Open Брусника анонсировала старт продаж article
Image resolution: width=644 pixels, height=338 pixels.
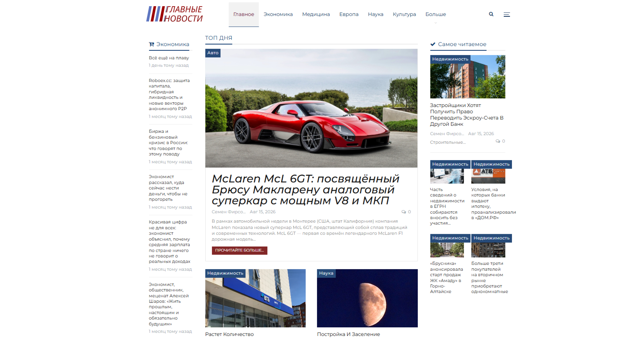(x=446, y=277)
